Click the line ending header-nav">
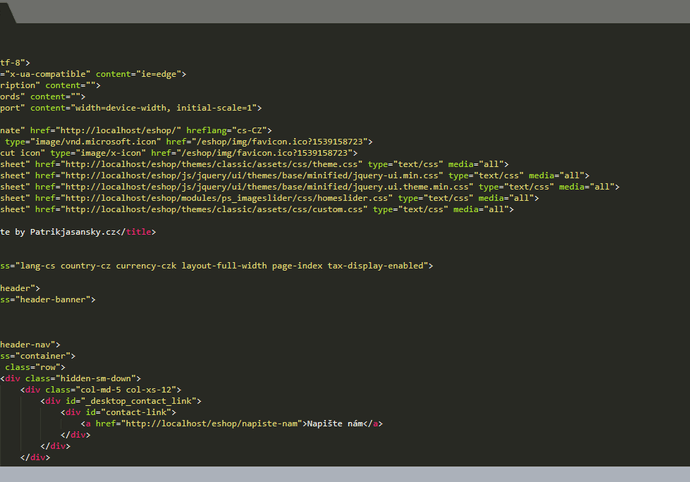The height and width of the screenshot is (482, 690). (30, 345)
